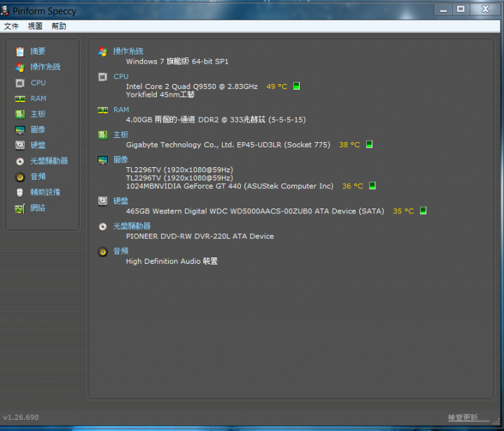
Task: Click the 35 °C hard disk temperature value
Action: (403, 211)
